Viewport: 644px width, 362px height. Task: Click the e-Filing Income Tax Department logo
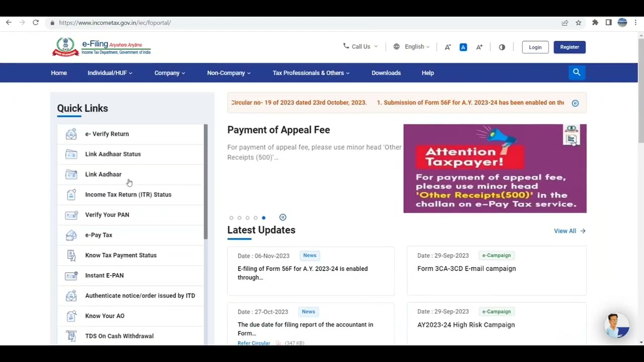(x=101, y=47)
